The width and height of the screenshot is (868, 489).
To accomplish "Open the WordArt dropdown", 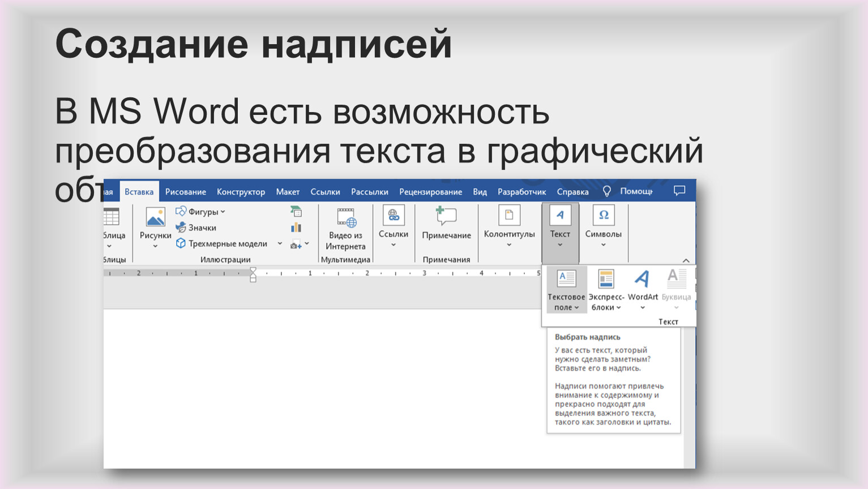I will (x=643, y=290).
